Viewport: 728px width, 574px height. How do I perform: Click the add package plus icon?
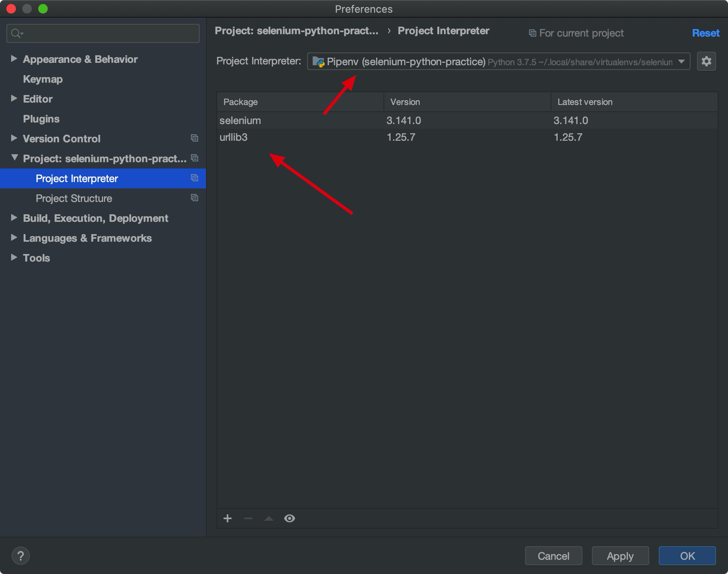point(228,518)
